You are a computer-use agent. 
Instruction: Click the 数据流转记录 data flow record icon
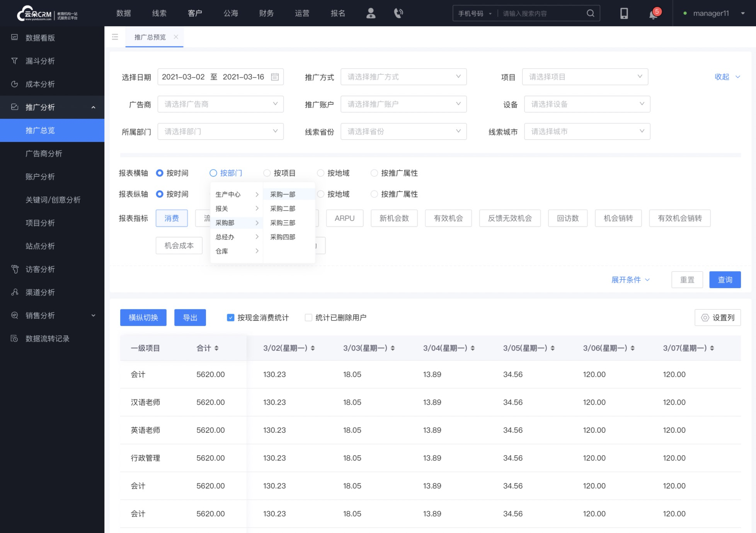click(15, 338)
